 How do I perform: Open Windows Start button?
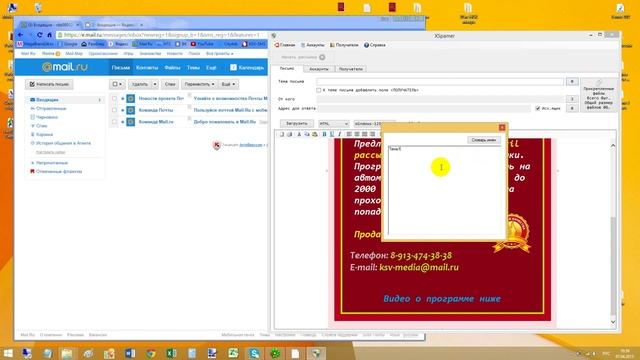pyautogui.click(x=8, y=353)
